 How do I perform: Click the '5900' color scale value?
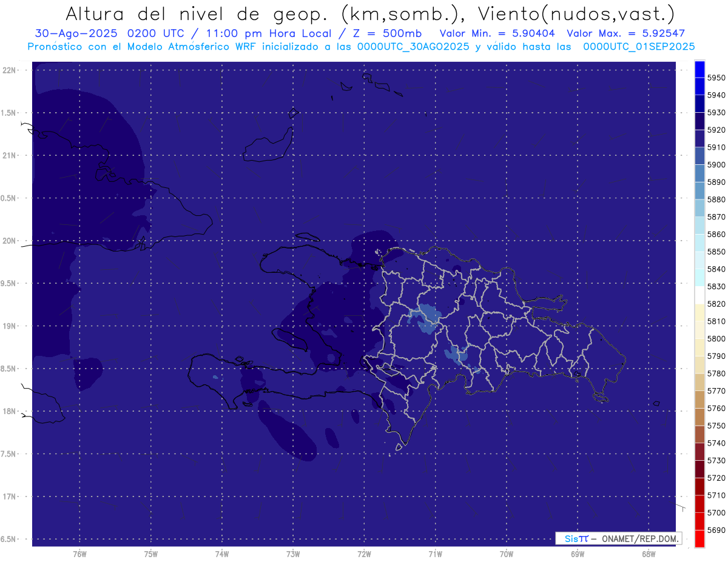tap(716, 165)
